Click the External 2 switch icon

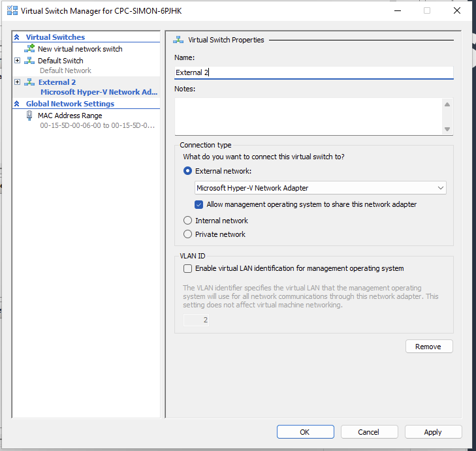tap(29, 82)
